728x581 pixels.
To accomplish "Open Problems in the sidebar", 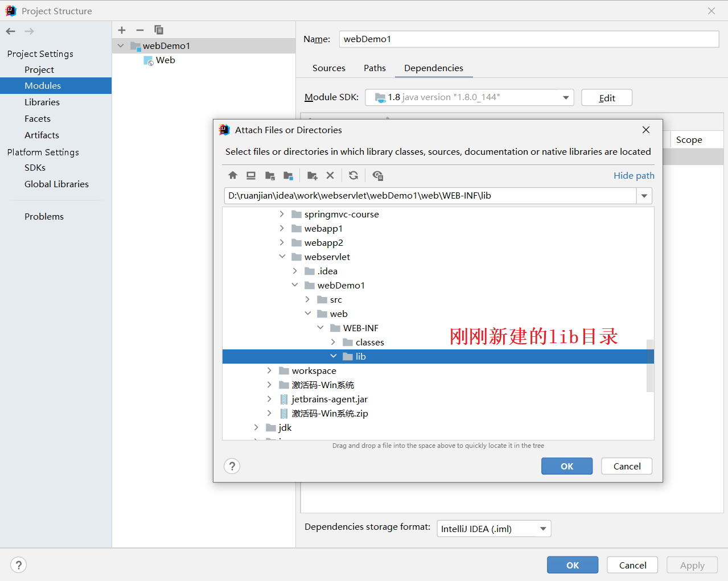I will point(44,217).
